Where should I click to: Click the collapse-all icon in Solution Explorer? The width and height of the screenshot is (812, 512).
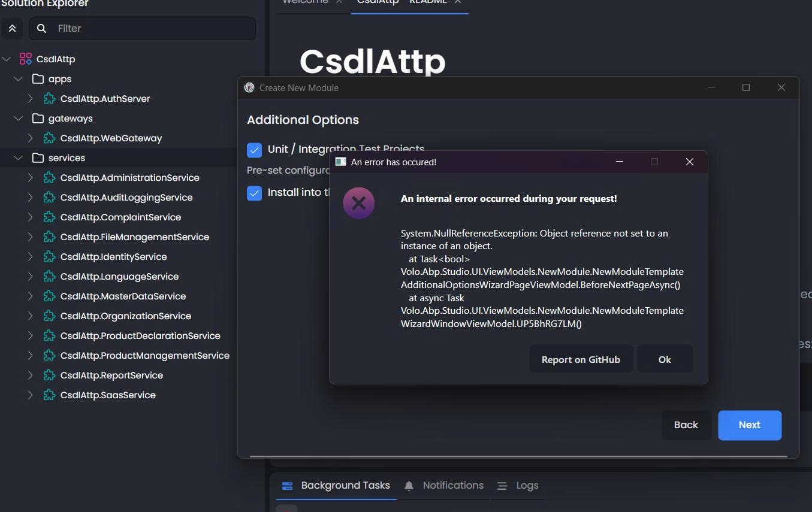[x=12, y=28]
